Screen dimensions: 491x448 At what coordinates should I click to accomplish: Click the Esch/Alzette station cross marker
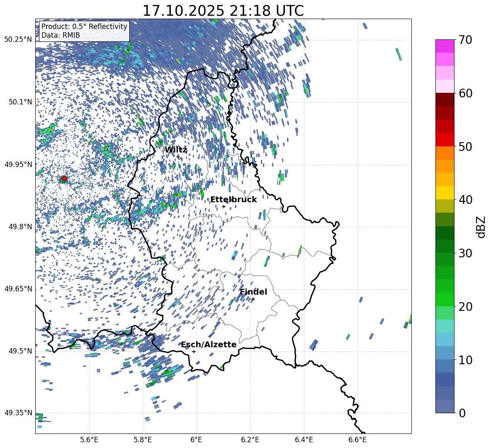(x=194, y=351)
